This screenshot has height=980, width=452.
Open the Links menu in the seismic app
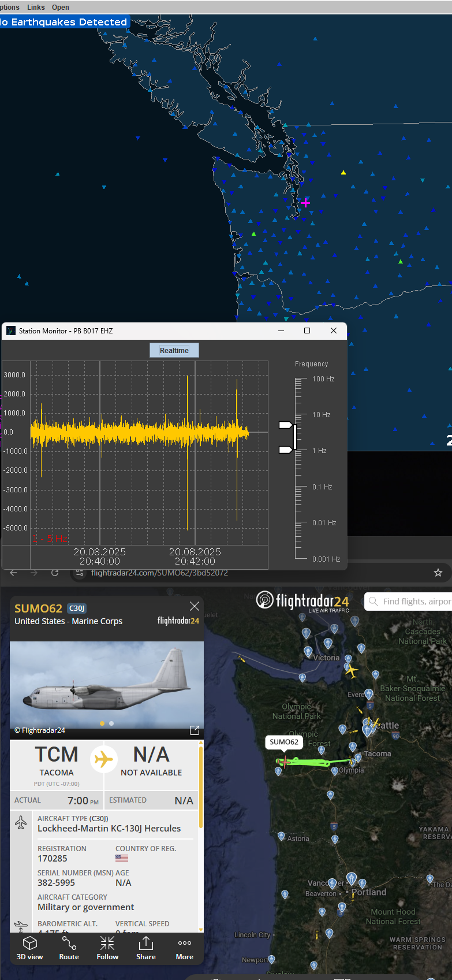[x=36, y=7]
